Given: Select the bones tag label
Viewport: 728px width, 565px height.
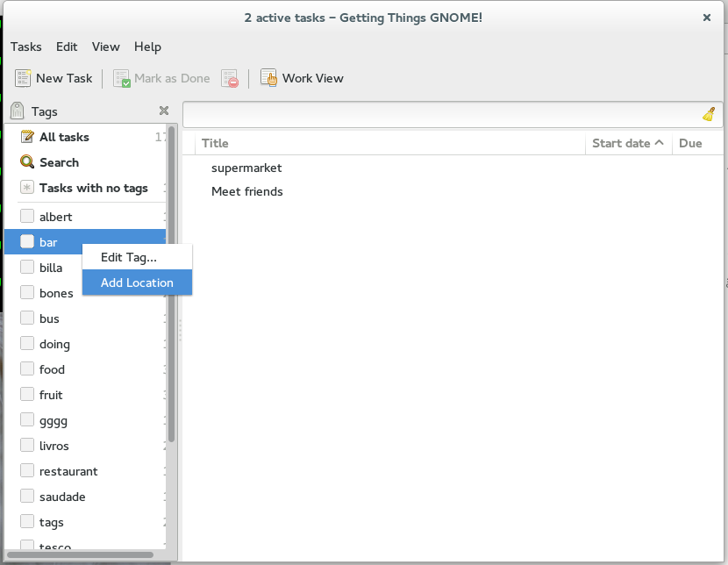Looking at the screenshot, I should (x=56, y=293).
